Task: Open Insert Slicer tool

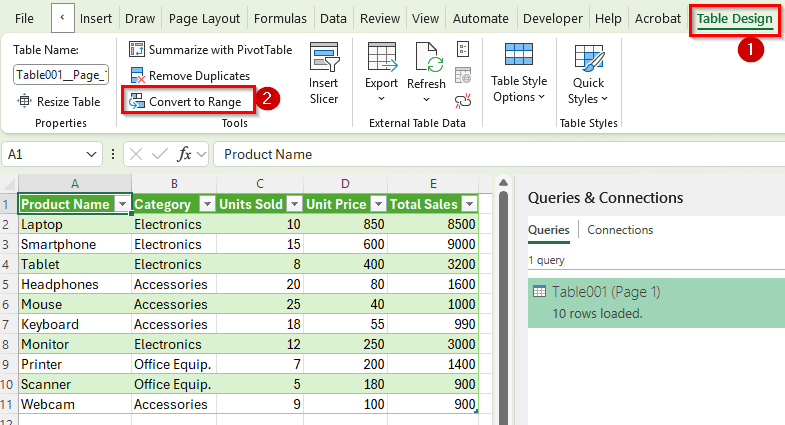Action: (324, 73)
